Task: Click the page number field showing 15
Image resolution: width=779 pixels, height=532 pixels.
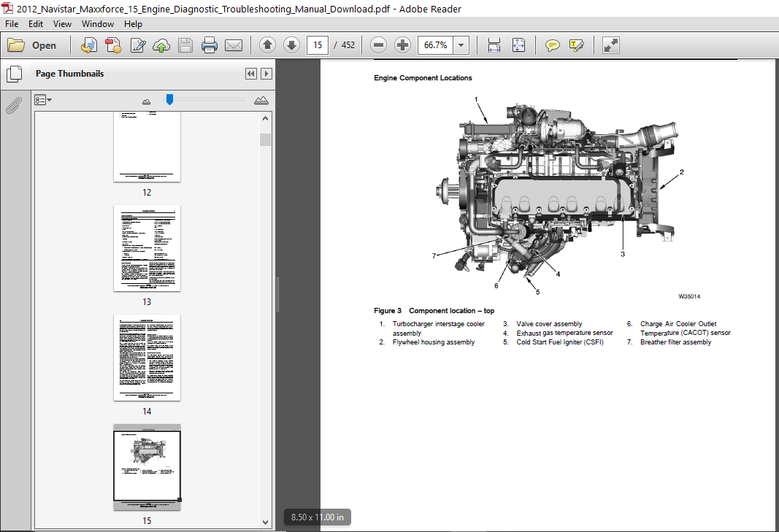Action: (x=318, y=45)
